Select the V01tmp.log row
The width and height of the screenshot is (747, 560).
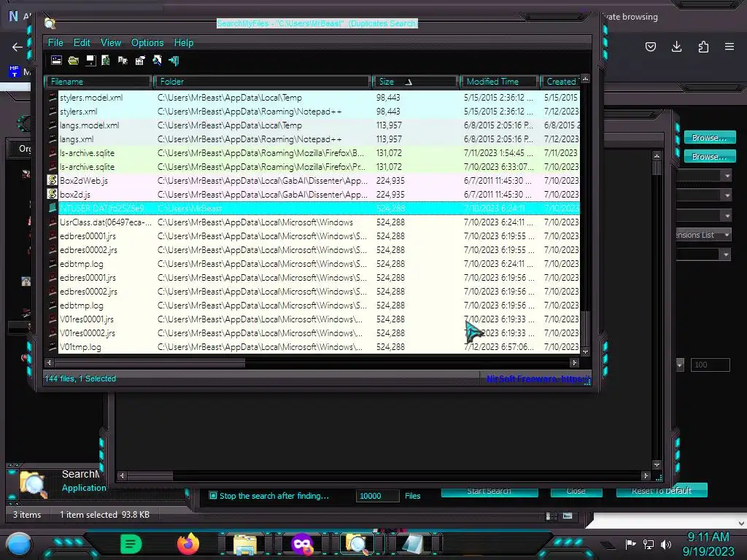314,347
